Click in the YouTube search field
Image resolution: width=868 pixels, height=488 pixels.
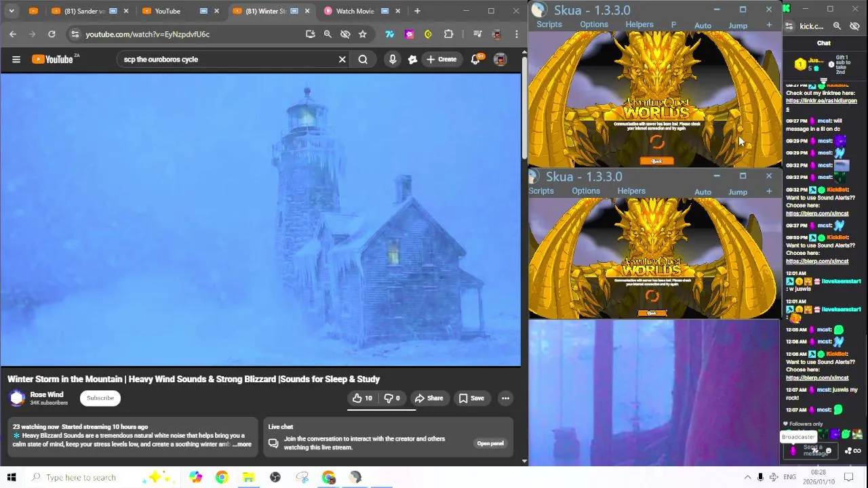[x=227, y=60]
